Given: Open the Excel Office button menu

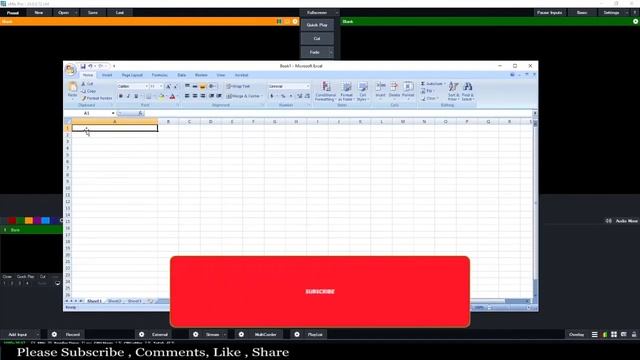Looking at the screenshot, I should click(70, 69).
